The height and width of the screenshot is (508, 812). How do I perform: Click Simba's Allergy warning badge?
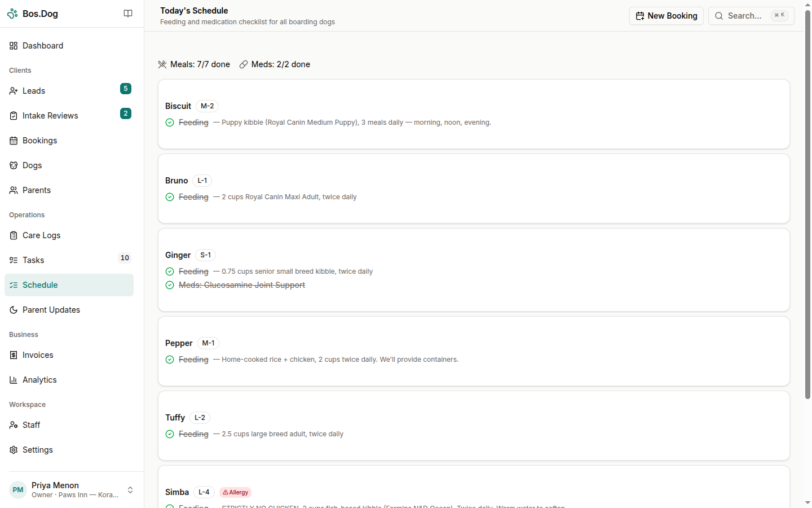coord(235,492)
